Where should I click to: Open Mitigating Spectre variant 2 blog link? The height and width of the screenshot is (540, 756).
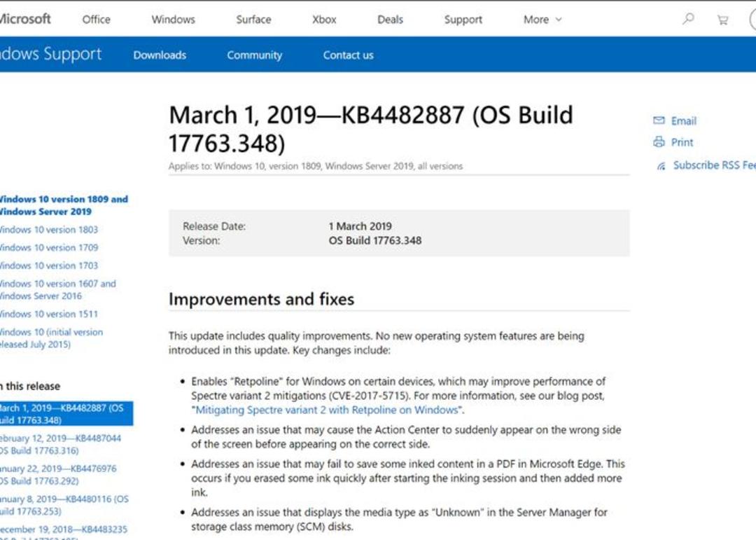click(x=327, y=410)
